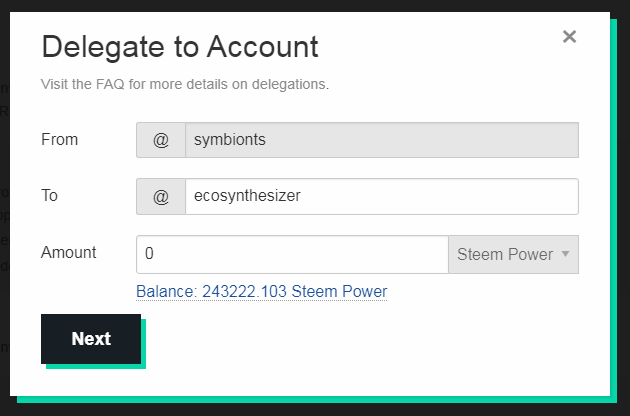The width and height of the screenshot is (630, 416).
Task: Click the To label
Action: click(x=49, y=196)
